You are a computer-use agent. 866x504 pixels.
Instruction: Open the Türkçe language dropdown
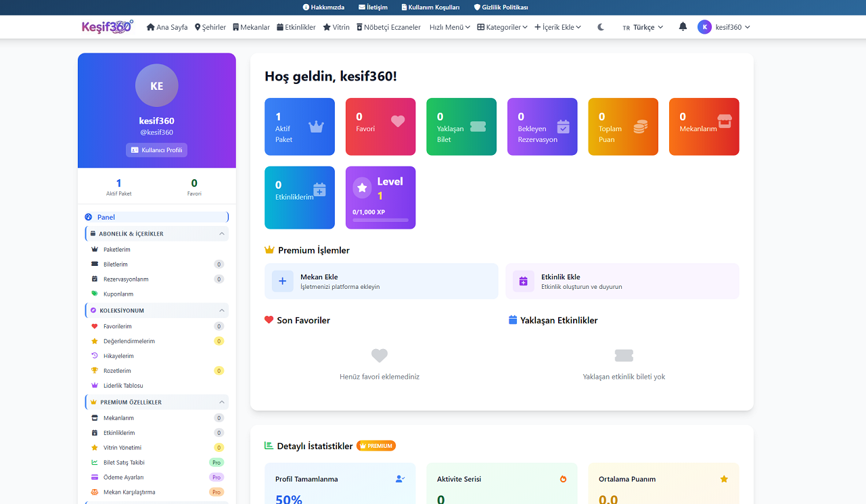click(643, 27)
